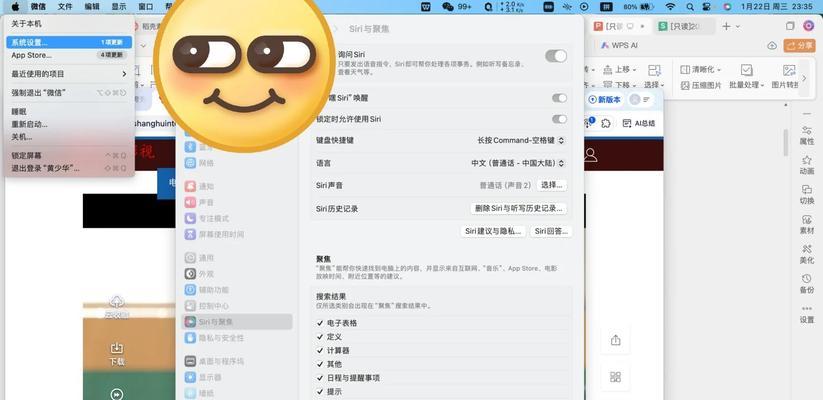Open the 语言 dropdown
Viewport: 823px width, 400px height.
coord(518,163)
